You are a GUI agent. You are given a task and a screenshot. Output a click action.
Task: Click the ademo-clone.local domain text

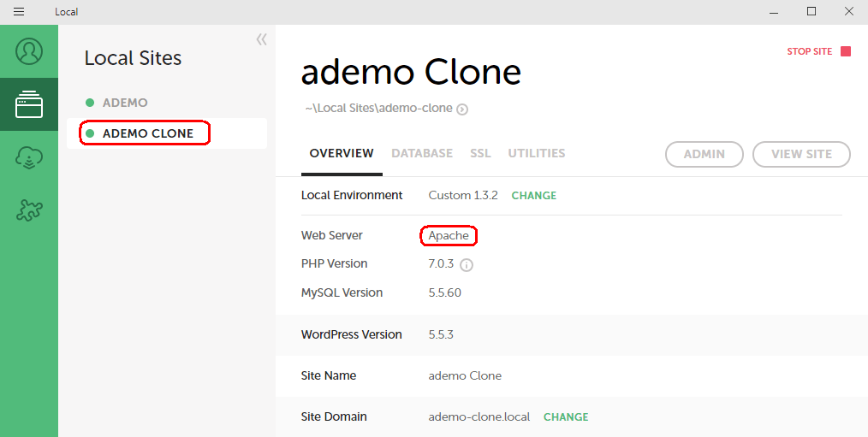(x=479, y=416)
